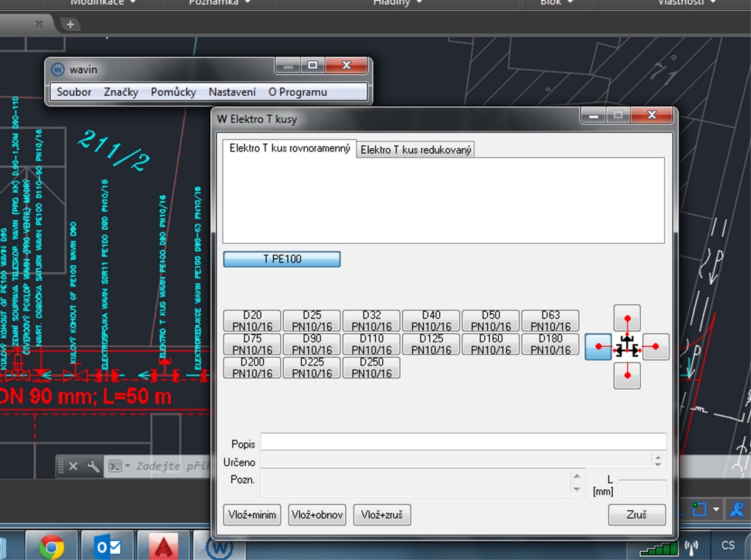Viewport: 751px width, 560px height.
Task: Select the right insertion point button
Action: 656,347
